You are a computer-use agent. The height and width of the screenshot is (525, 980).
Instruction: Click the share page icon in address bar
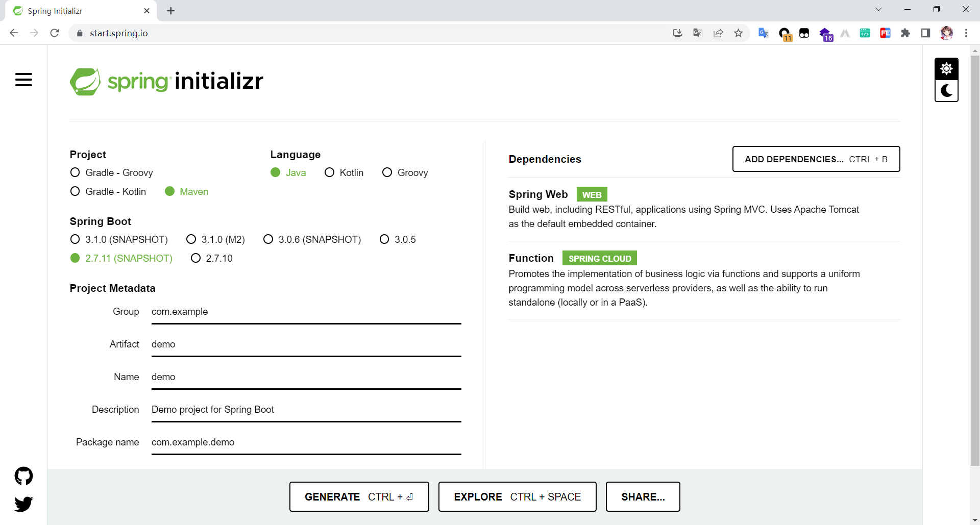[718, 33]
